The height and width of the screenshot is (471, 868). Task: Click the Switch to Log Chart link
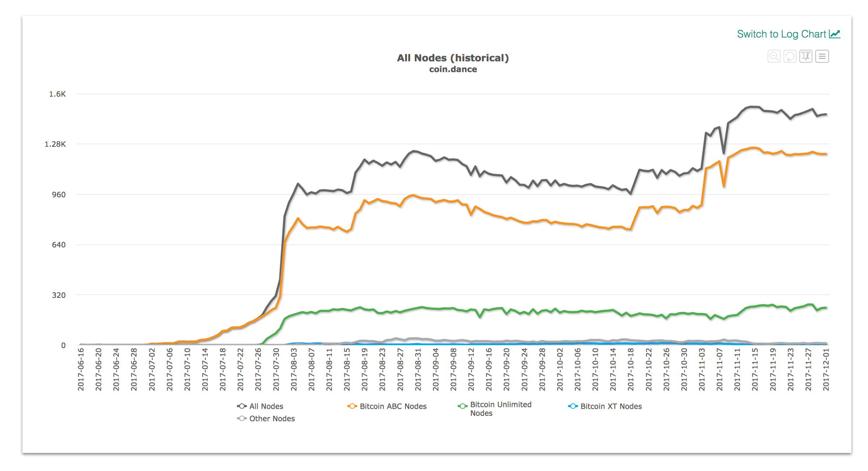pyautogui.click(x=781, y=34)
